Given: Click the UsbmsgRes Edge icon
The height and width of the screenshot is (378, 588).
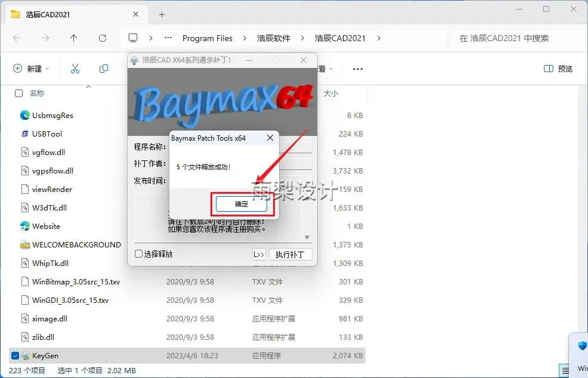Looking at the screenshot, I should click(25, 115).
